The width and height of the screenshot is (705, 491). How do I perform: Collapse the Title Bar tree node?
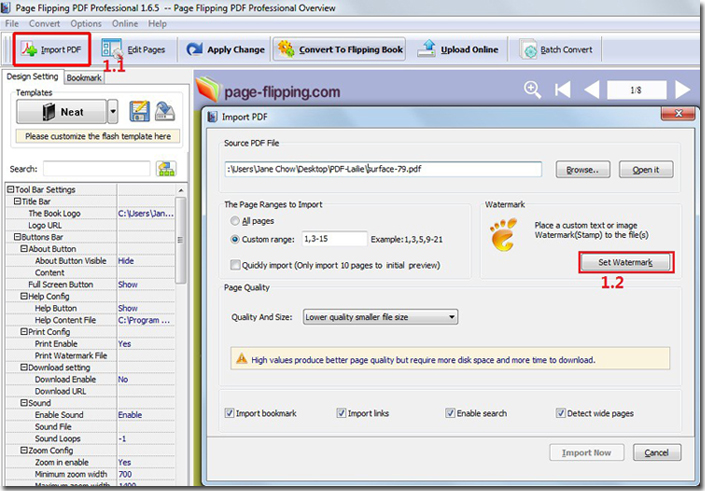click(17, 201)
